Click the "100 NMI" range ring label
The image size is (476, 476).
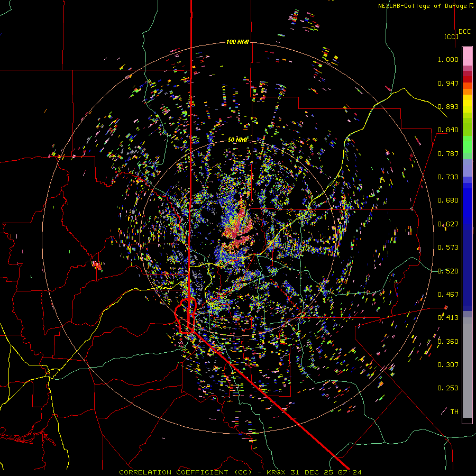[237, 42]
